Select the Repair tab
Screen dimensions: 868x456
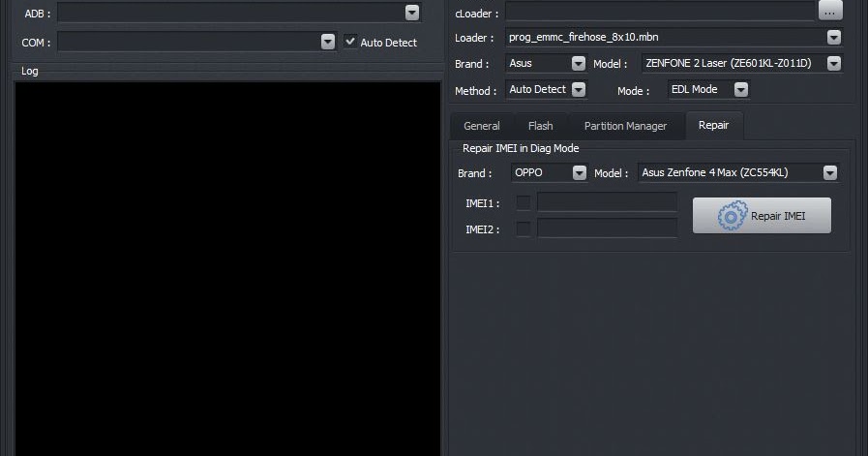[x=713, y=125]
